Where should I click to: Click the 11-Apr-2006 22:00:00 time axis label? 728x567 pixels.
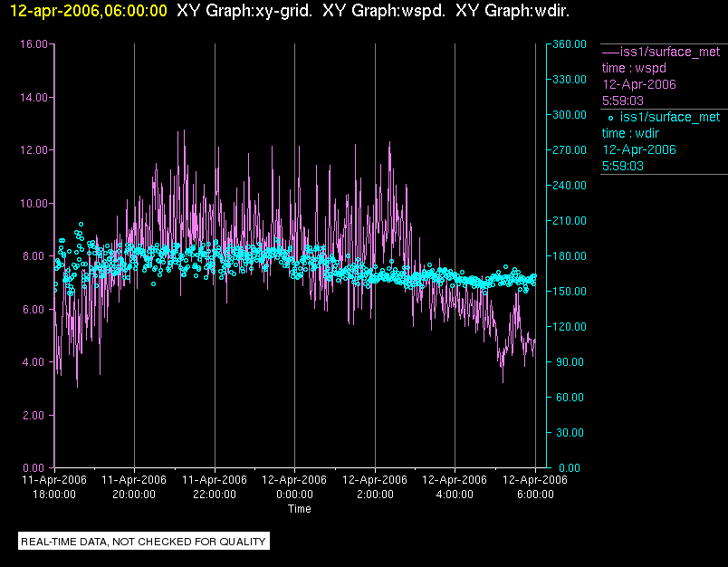coord(215,487)
